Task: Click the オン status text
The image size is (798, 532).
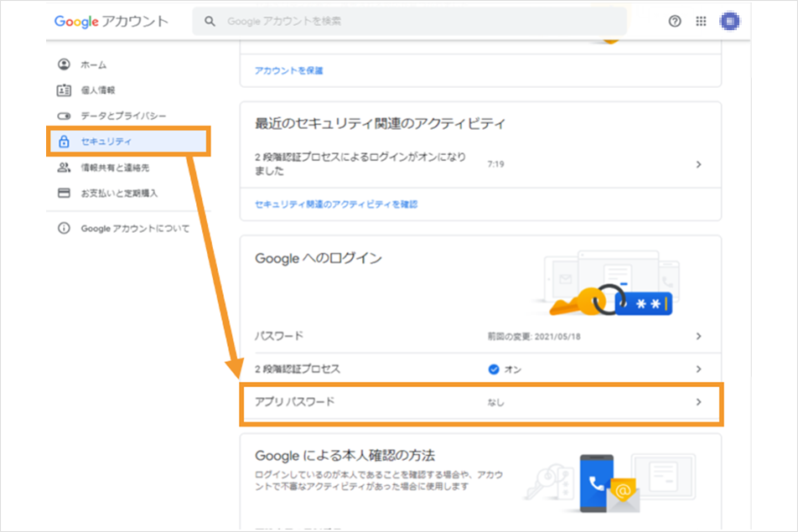Action: (512, 369)
